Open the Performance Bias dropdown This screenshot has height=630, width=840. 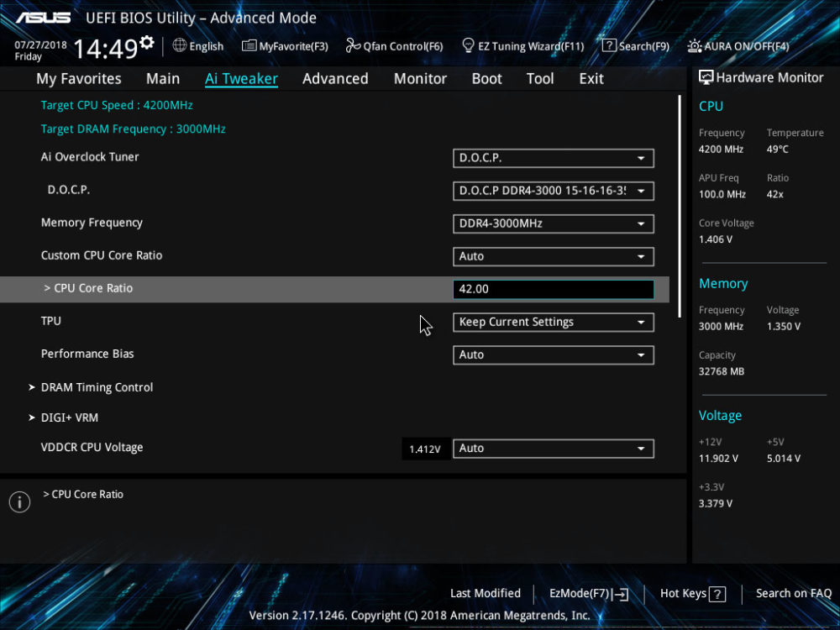554,354
